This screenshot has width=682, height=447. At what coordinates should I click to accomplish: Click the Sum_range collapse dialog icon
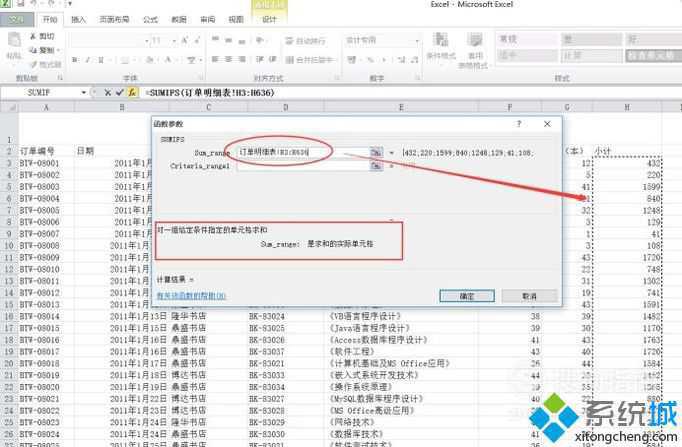coord(376,151)
